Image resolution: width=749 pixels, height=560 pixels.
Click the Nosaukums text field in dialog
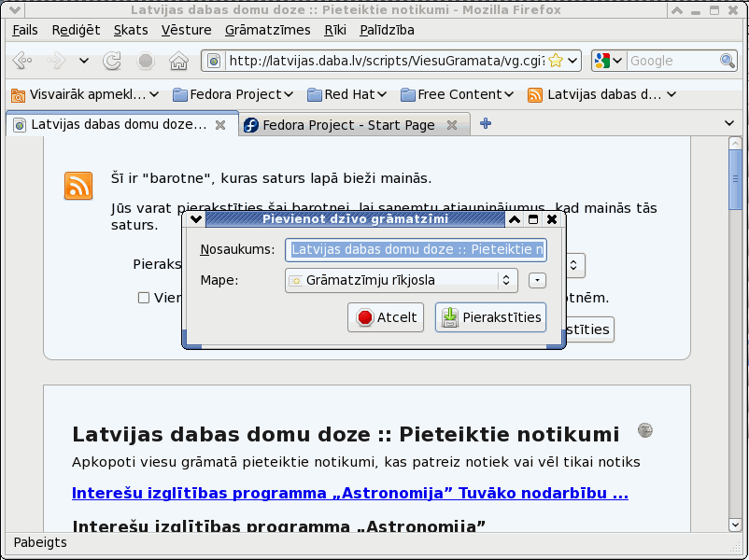click(x=416, y=250)
